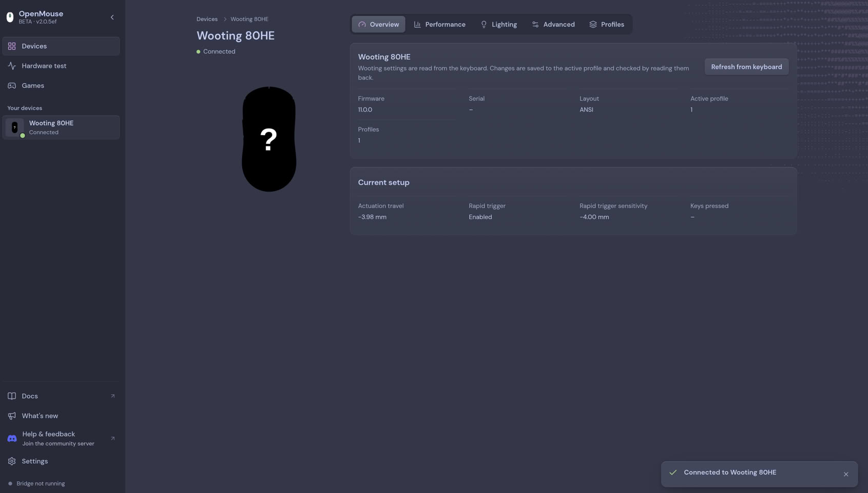Switch to the Performance tab
Screen dimensions: 868x493
(x=439, y=25)
